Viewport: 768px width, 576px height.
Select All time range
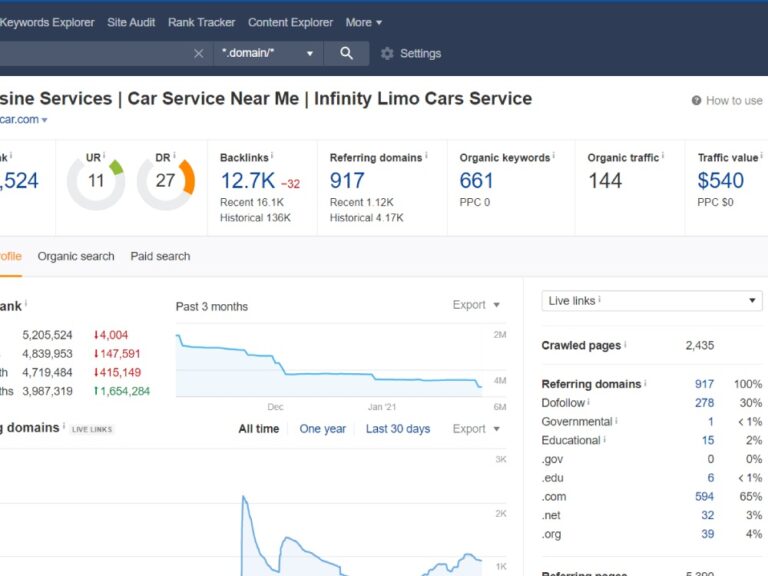pyautogui.click(x=259, y=429)
